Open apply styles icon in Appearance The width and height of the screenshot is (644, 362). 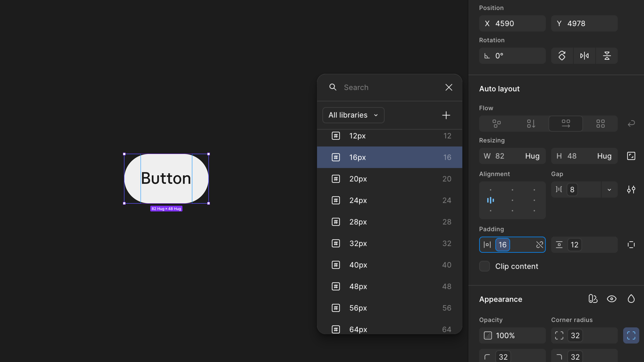click(593, 299)
